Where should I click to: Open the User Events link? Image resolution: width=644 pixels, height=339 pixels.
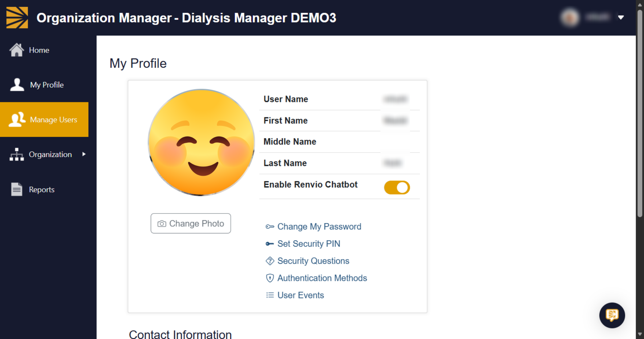pyautogui.click(x=301, y=295)
